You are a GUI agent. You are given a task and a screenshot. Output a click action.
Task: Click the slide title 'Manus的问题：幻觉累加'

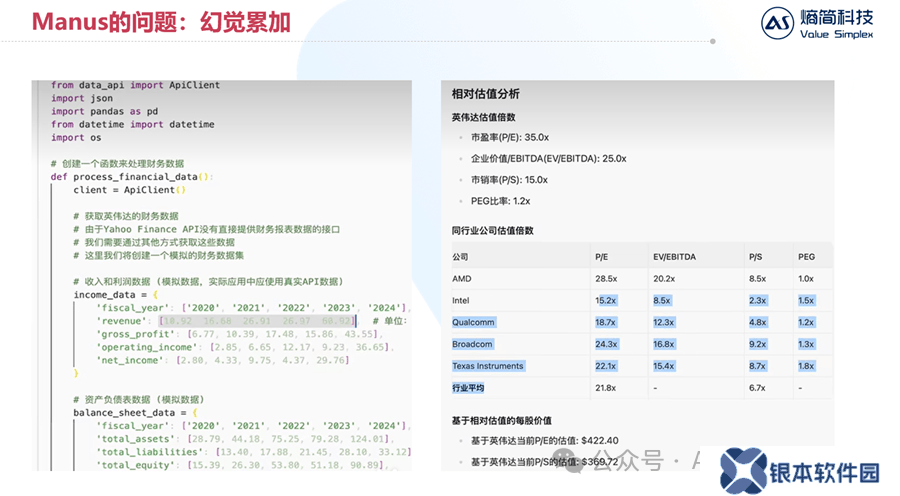pyautogui.click(x=147, y=21)
